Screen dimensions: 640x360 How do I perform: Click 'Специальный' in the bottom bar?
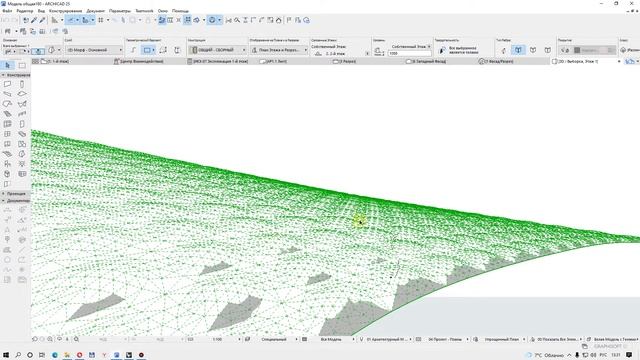pos(274,339)
